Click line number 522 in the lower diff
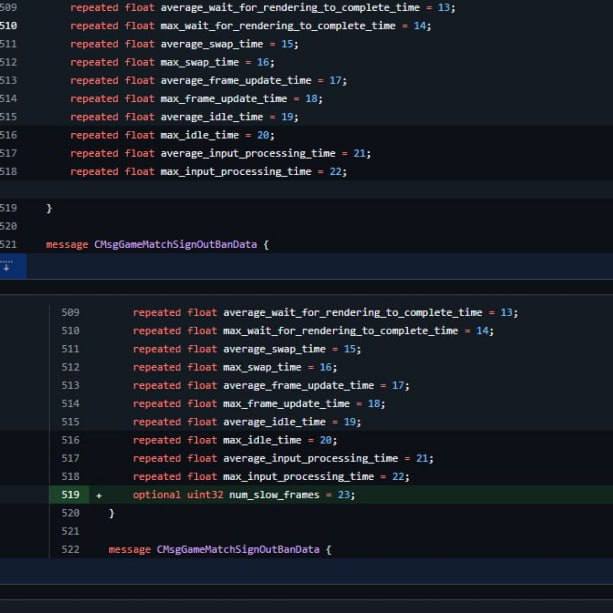Viewport: 613px width, 613px height. (x=70, y=550)
